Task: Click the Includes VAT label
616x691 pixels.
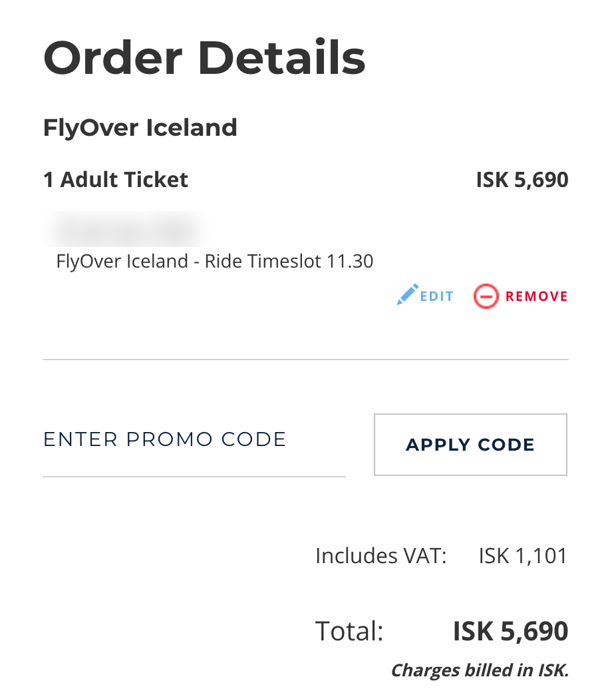Action: [x=381, y=556]
